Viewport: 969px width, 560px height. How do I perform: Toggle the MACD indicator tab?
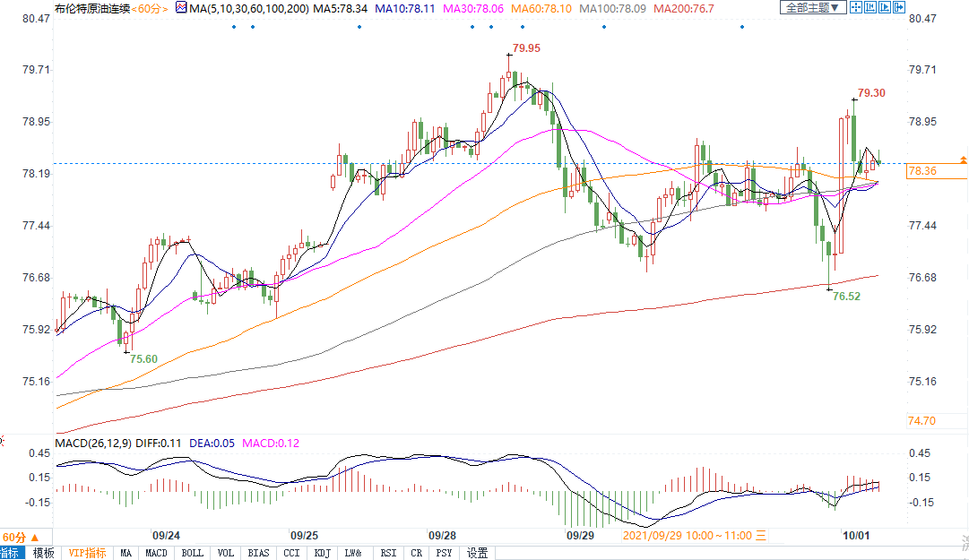[157, 553]
